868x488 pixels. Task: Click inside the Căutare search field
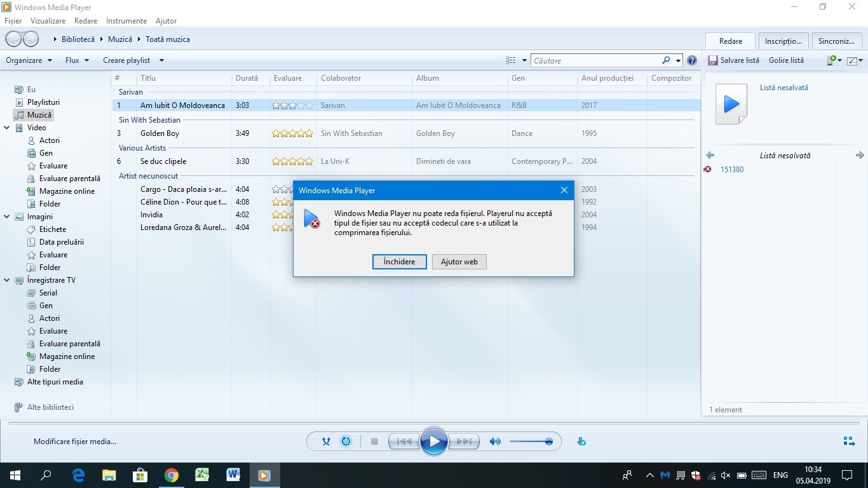(596, 60)
